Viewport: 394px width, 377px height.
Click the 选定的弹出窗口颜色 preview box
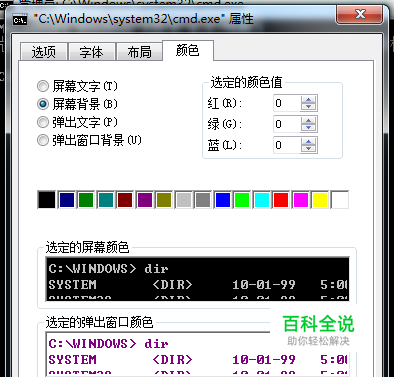click(198, 354)
